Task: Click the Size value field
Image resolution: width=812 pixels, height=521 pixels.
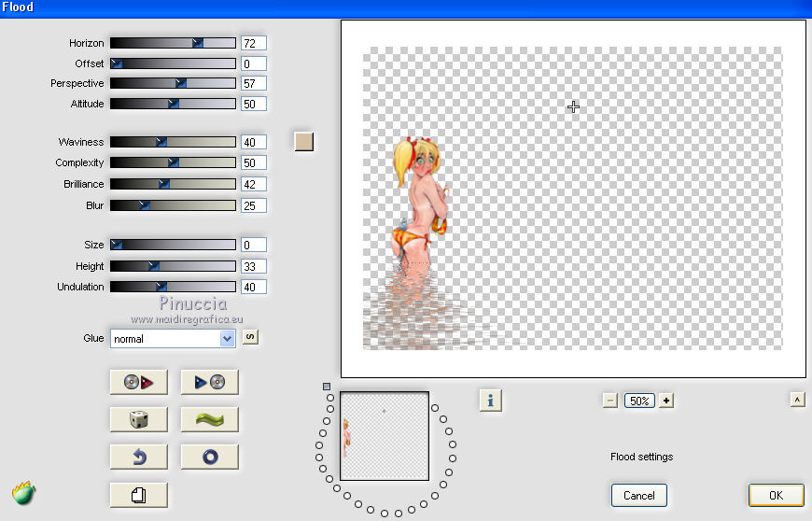Action: click(x=254, y=245)
